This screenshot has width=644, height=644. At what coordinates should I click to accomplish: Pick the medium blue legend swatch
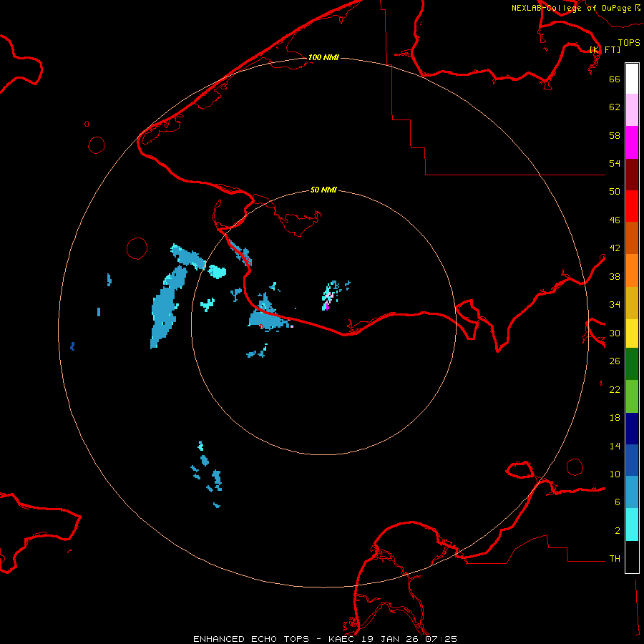click(x=632, y=460)
